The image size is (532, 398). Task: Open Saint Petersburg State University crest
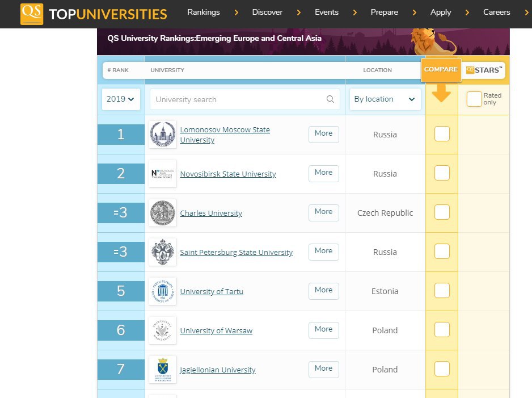(x=163, y=252)
